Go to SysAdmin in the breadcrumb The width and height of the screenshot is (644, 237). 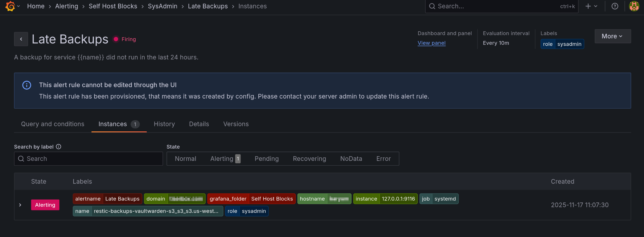pyautogui.click(x=162, y=6)
